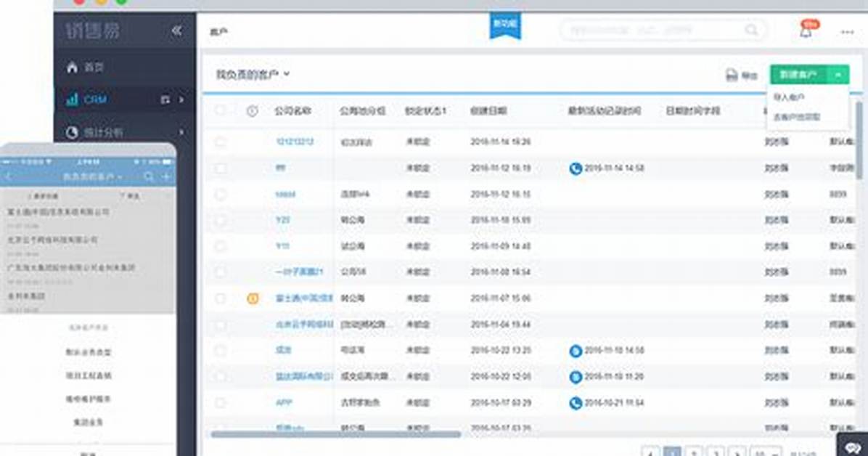Select the checkbox for the APP row
This screenshot has height=456, width=868.
point(221,403)
